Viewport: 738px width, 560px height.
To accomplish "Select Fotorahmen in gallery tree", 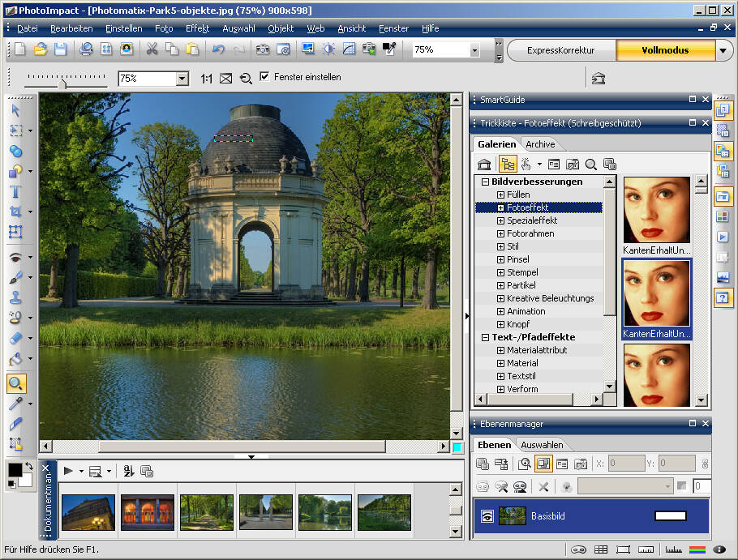I will point(530,233).
